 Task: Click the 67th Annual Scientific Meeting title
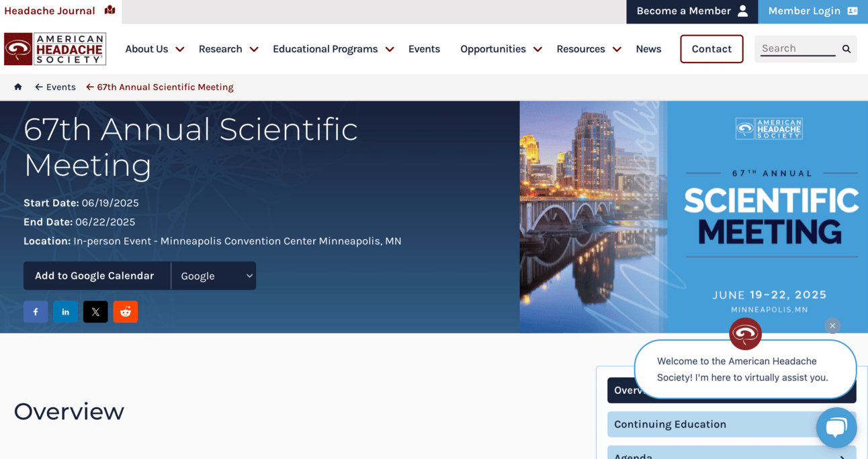(x=191, y=147)
